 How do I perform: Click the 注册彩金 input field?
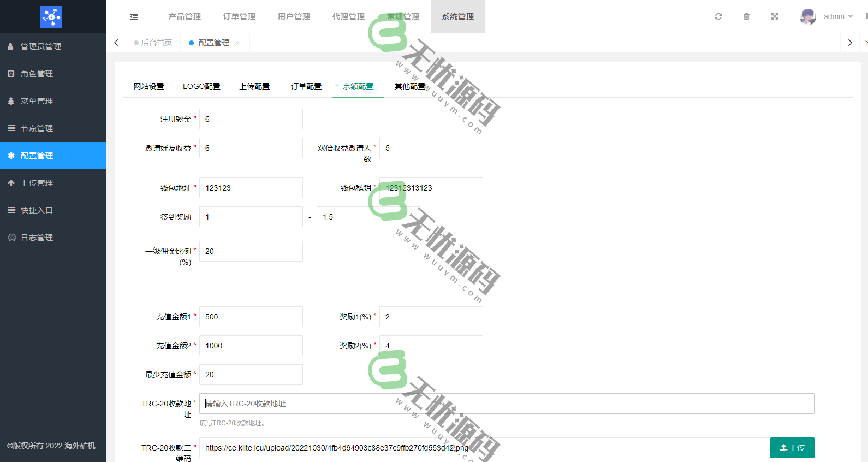click(x=251, y=119)
